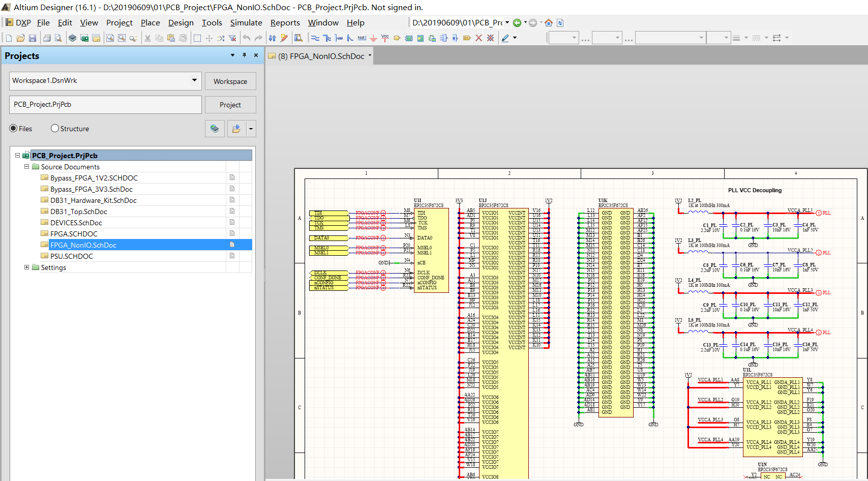Open Projects panel options dropdown arrow
Screen dimensions: 868x481
tap(232, 55)
